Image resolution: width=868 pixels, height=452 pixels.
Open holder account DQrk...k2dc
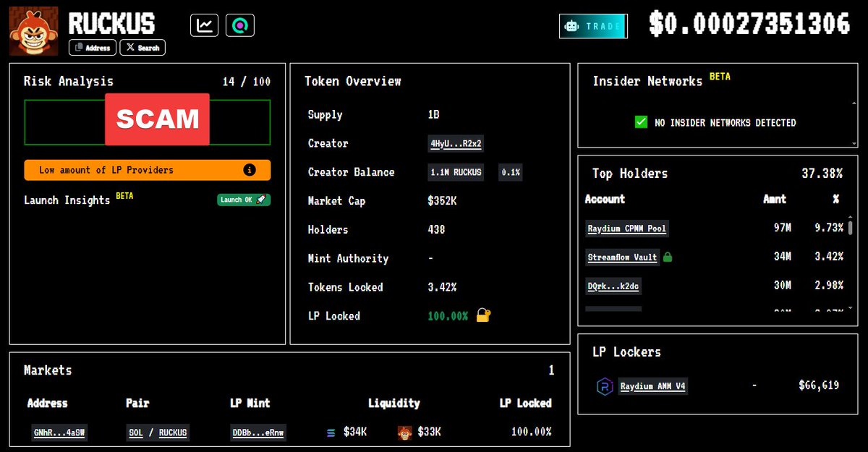pos(613,286)
